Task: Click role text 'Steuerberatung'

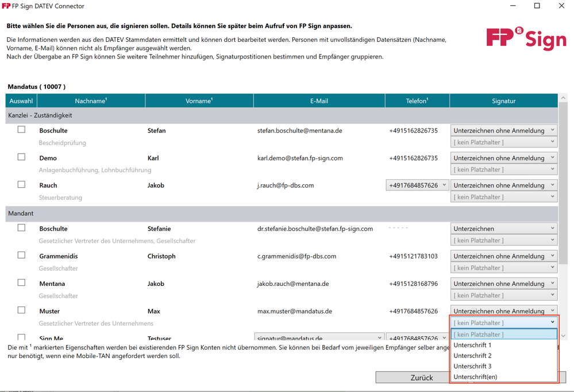Action: tap(60, 197)
